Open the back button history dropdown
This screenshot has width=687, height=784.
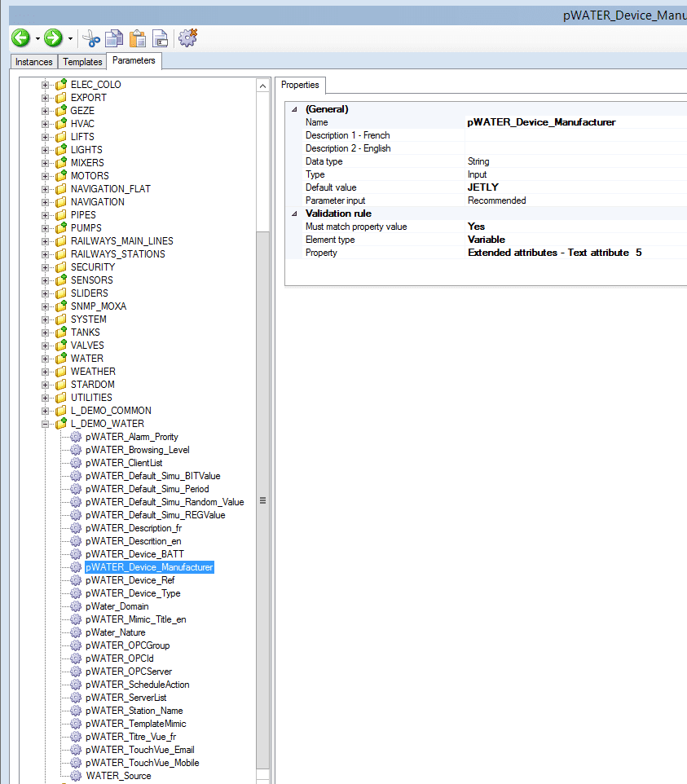(37, 38)
